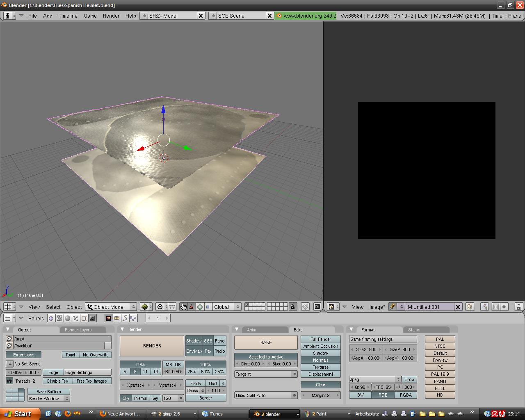Click the SizeX: 800 number field
Viewport: 525px width, 420px height.
click(366, 349)
